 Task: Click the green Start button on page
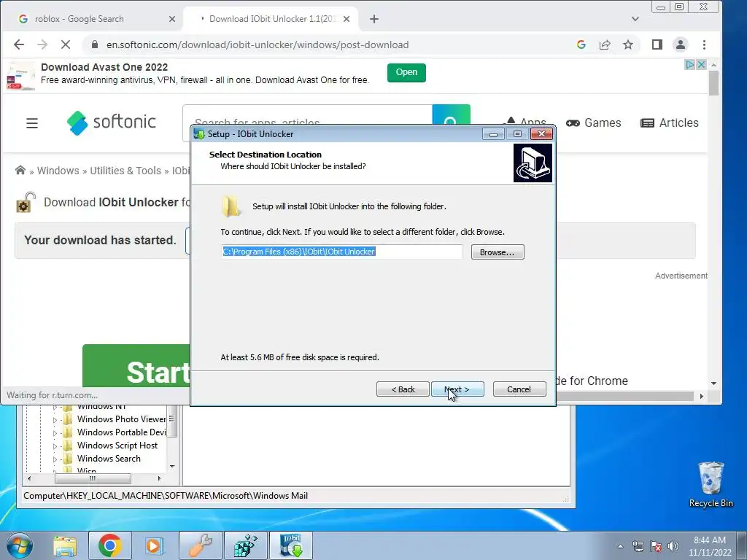click(136, 366)
